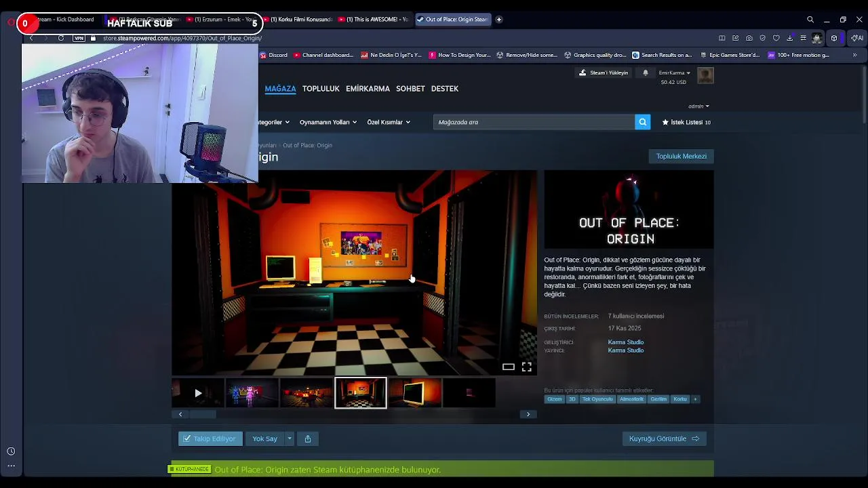Open the Steam notifications bell

[646, 73]
